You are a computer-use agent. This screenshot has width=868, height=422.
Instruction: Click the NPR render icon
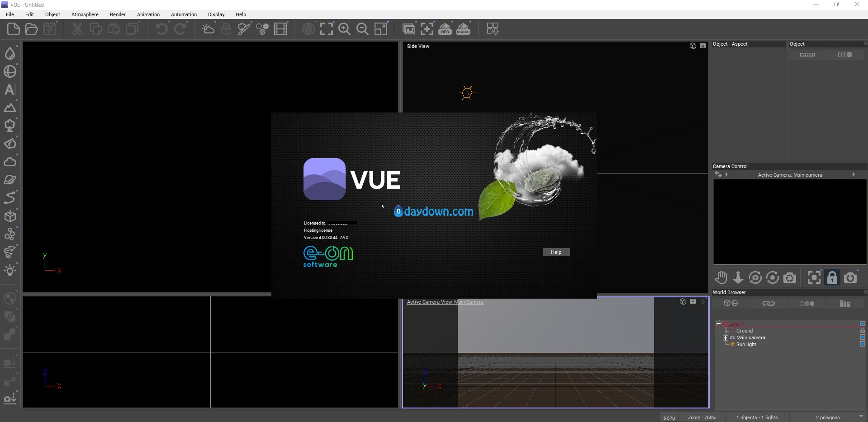click(x=445, y=29)
